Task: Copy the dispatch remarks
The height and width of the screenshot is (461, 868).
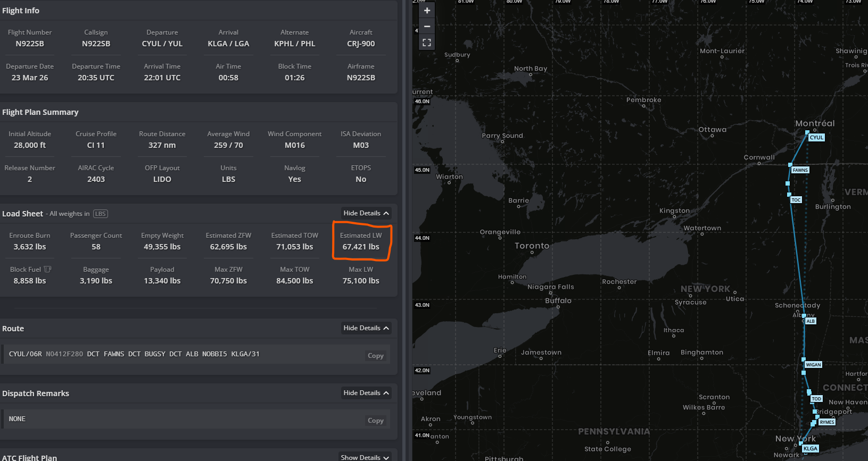Action: coord(376,421)
